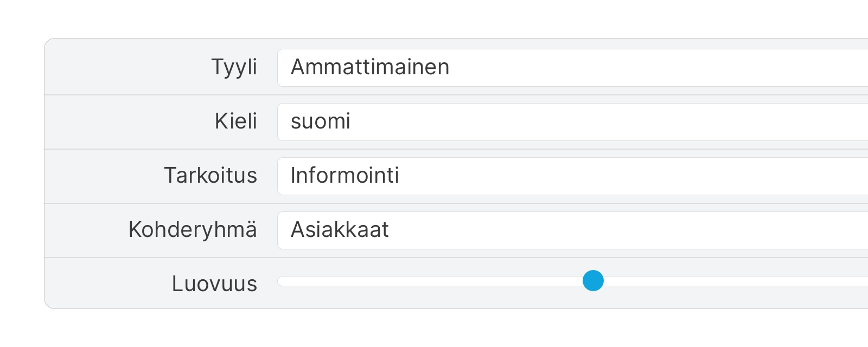Select the Asiakkaat field value
The image size is (868, 347).
coord(340,230)
